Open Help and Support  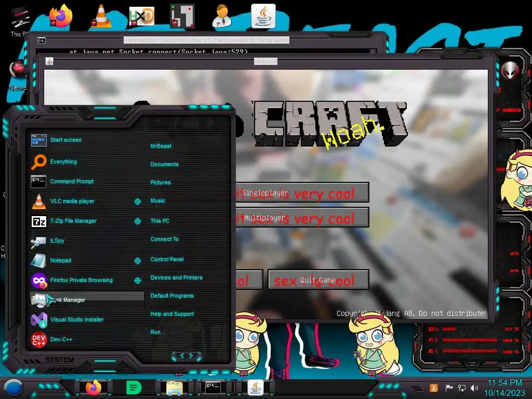click(x=172, y=314)
